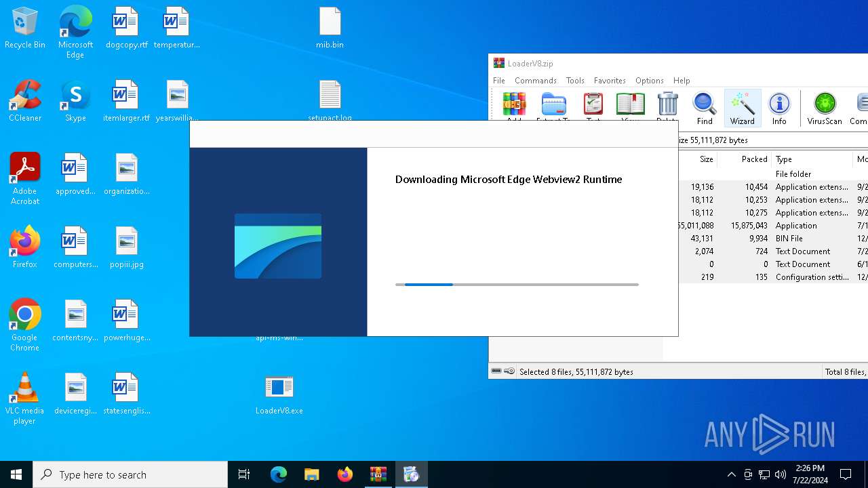Select the itemlarger.rtf file icon
868x488 pixels.
tap(126, 102)
